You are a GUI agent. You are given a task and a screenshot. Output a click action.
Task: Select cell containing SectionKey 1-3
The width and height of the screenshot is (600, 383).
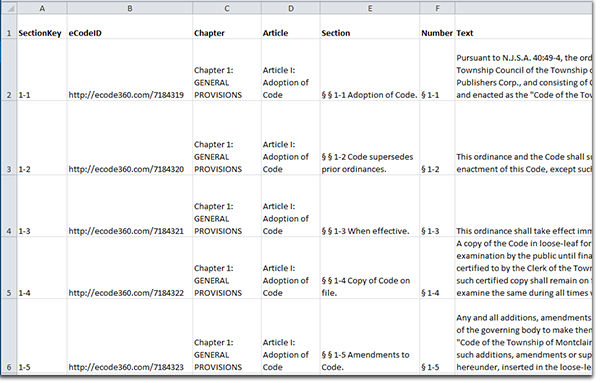coord(42,206)
